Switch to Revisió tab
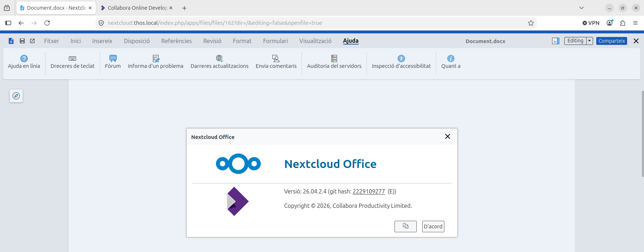644x252 pixels. click(x=212, y=41)
